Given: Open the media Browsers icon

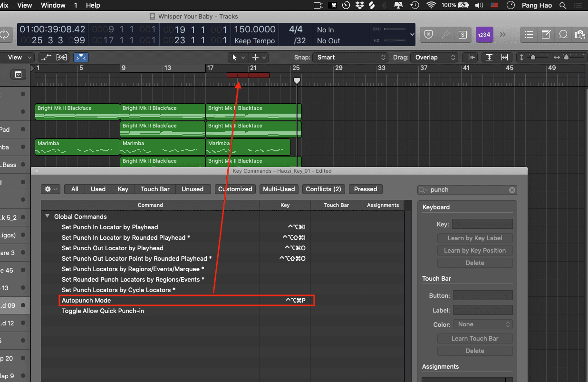Looking at the screenshot, I should pyautogui.click(x=580, y=34).
